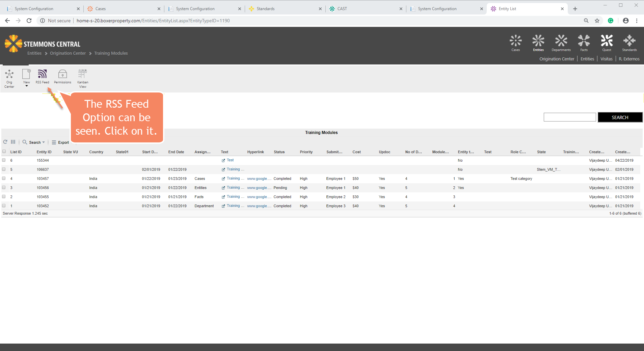
Task: Click the New document icon
Action: (x=26, y=74)
